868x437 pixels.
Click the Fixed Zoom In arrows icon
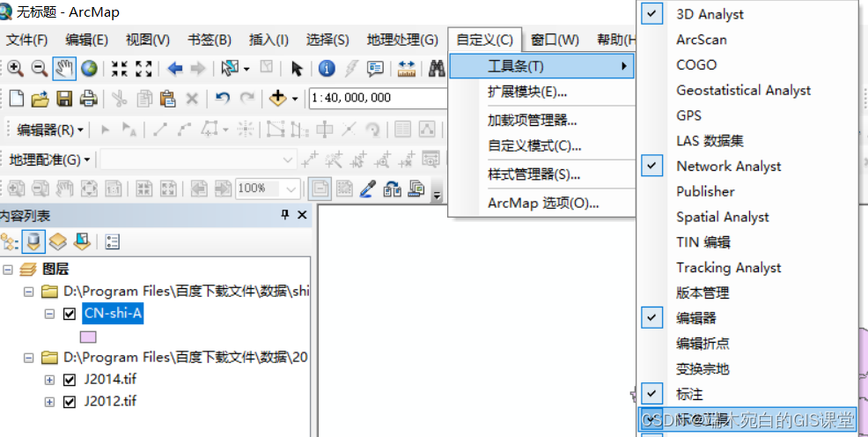point(119,68)
